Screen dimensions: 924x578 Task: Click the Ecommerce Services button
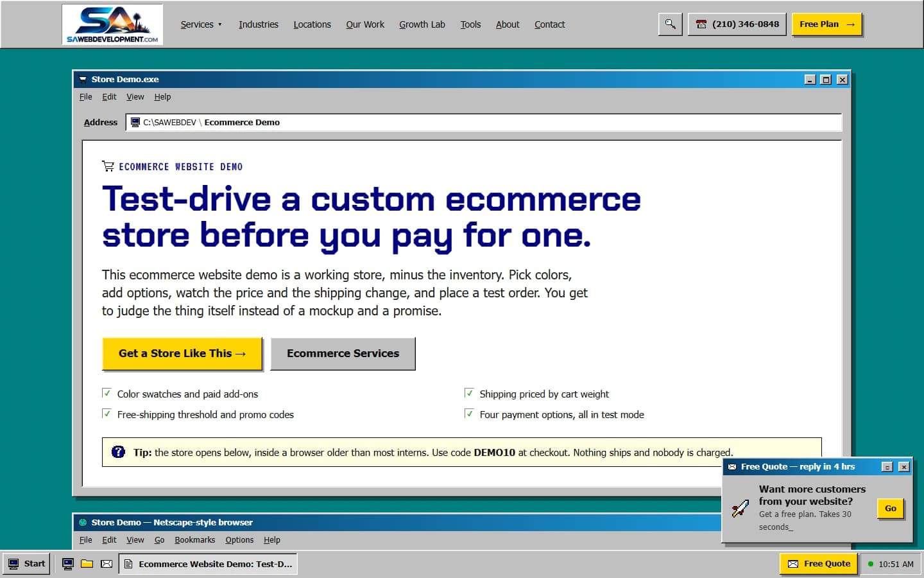(x=343, y=353)
